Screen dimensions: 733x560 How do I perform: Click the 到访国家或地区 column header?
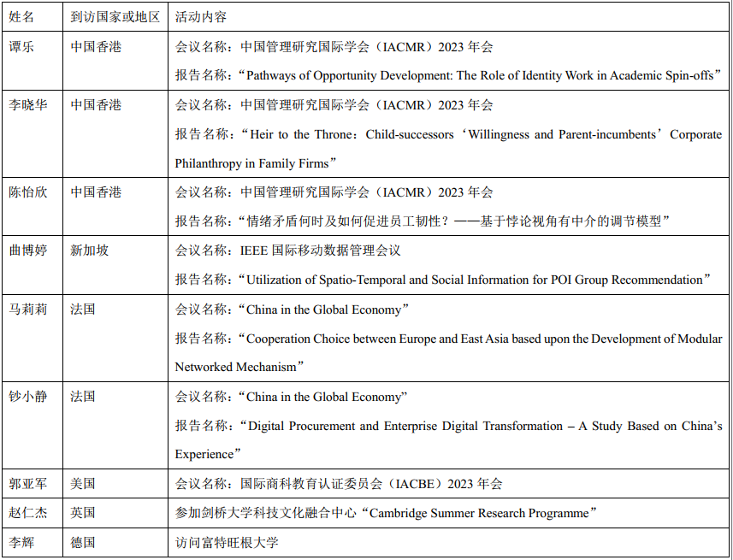coord(115,17)
